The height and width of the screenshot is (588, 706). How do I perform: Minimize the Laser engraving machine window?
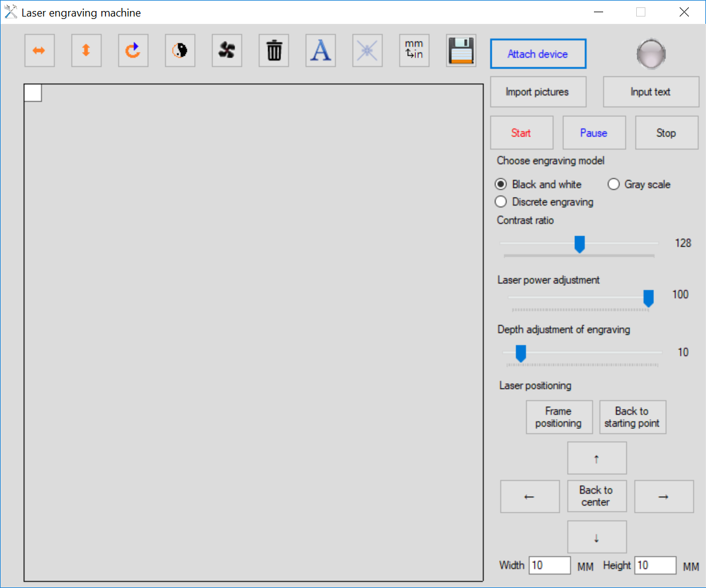point(598,12)
